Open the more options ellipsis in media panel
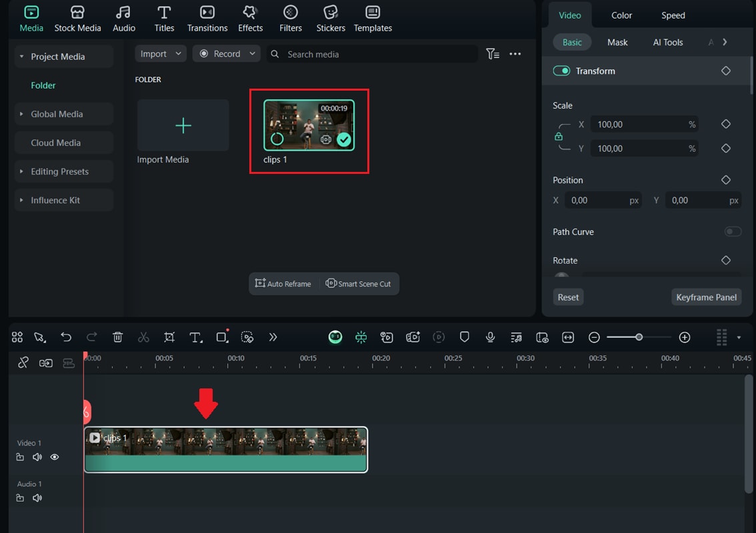 point(515,54)
